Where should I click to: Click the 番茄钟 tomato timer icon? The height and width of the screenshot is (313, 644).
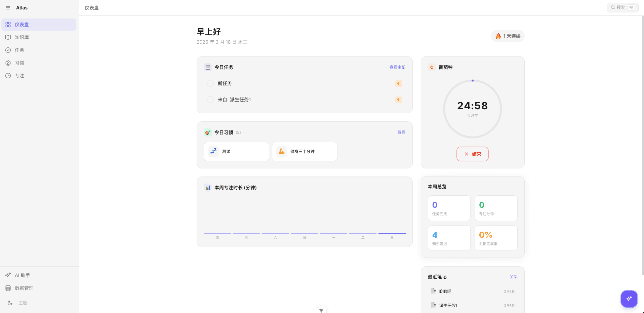(x=432, y=67)
